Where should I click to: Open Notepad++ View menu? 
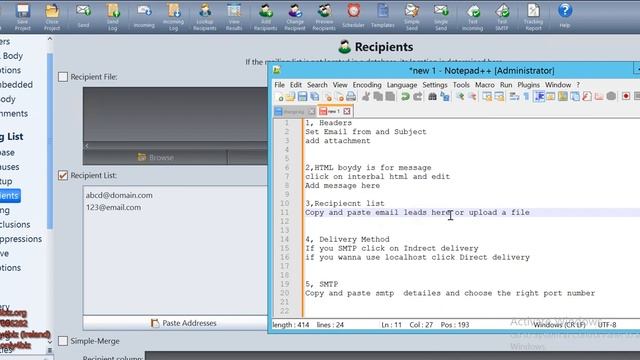[x=340, y=85]
